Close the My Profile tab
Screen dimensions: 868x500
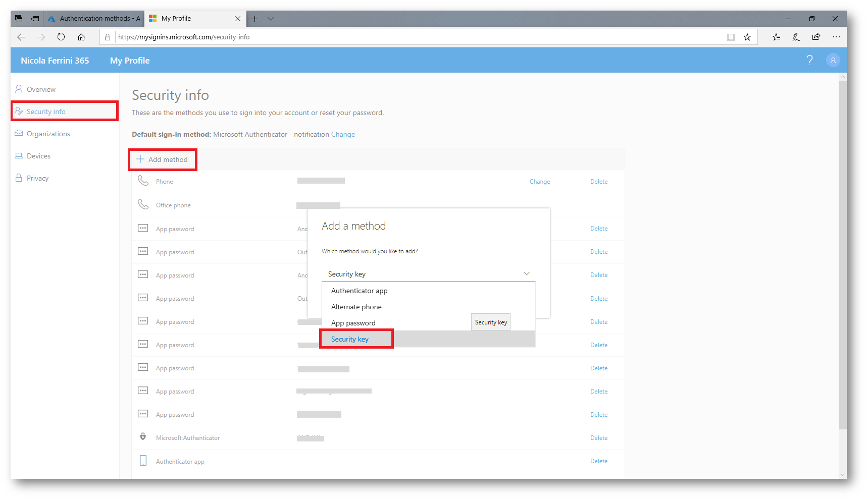coord(238,19)
